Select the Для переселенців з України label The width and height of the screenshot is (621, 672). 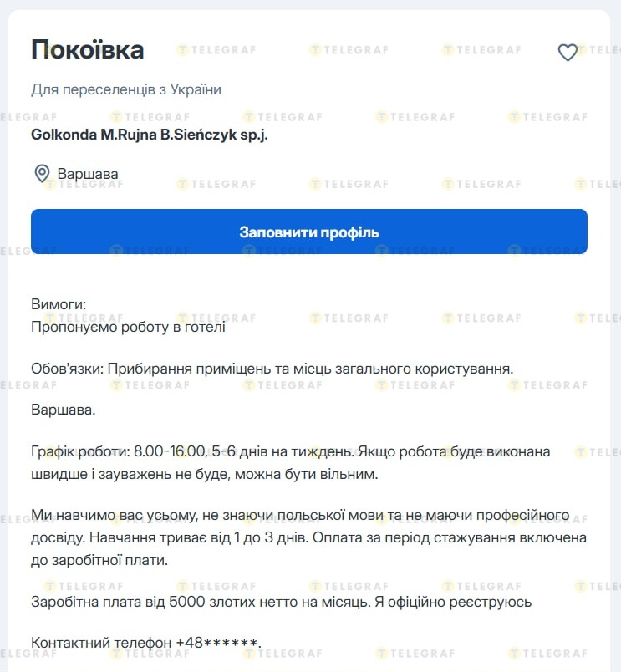126,89
